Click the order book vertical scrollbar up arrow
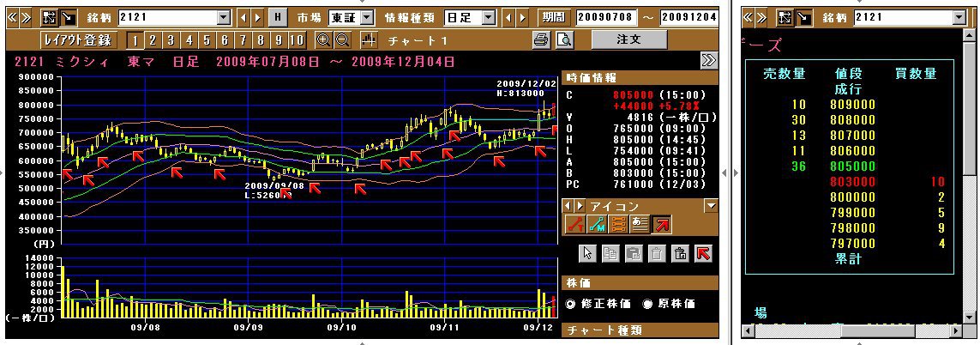 [971, 34]
